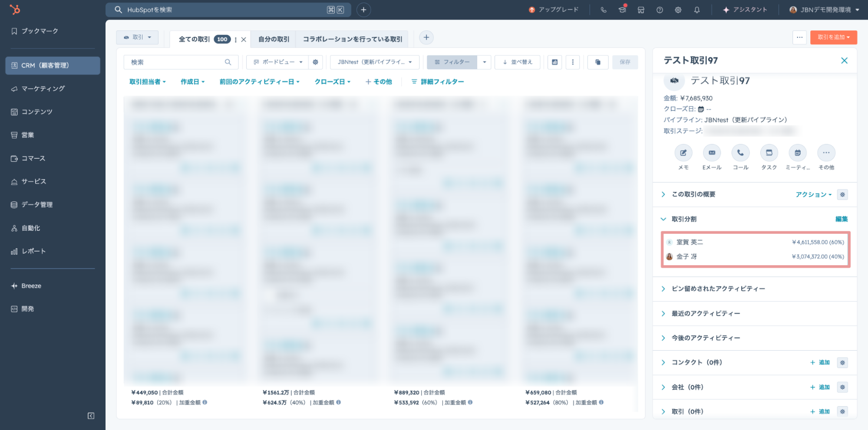Viewport: 868px width, 430px height.
Task: Open the タスク icon in deal panel
Action: (769, 153)
